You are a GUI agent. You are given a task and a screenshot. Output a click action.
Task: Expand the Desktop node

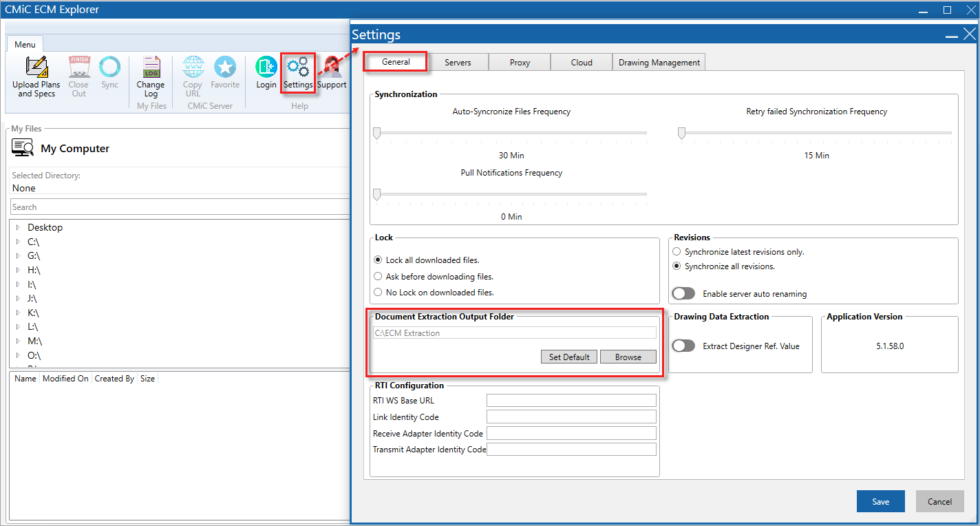click(19, 227)
